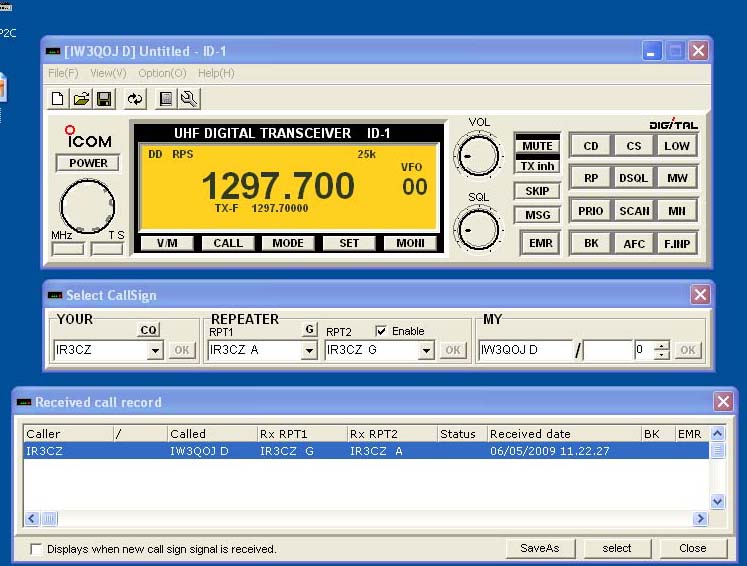Open the File(F) menu
747x566 pixels.
63,73
